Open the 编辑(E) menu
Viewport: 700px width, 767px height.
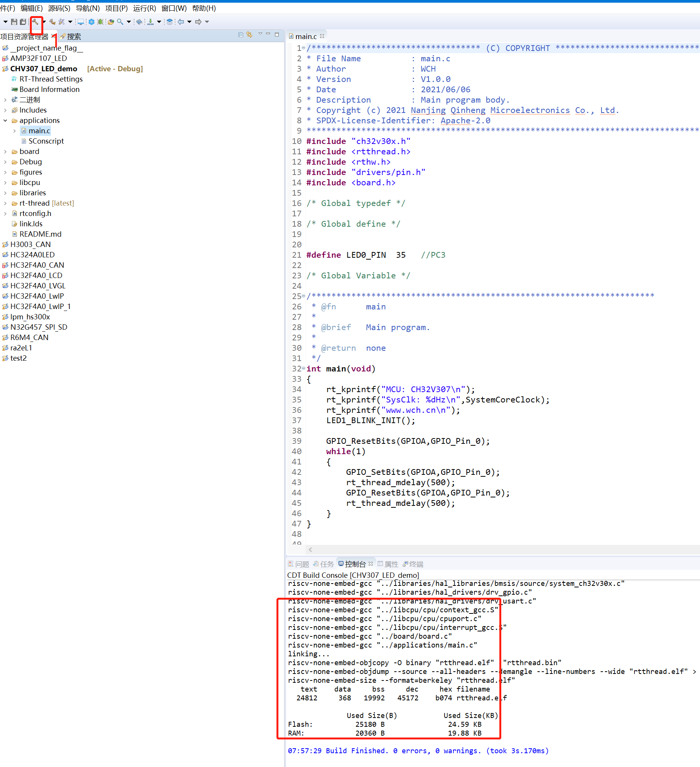(31, 8)
